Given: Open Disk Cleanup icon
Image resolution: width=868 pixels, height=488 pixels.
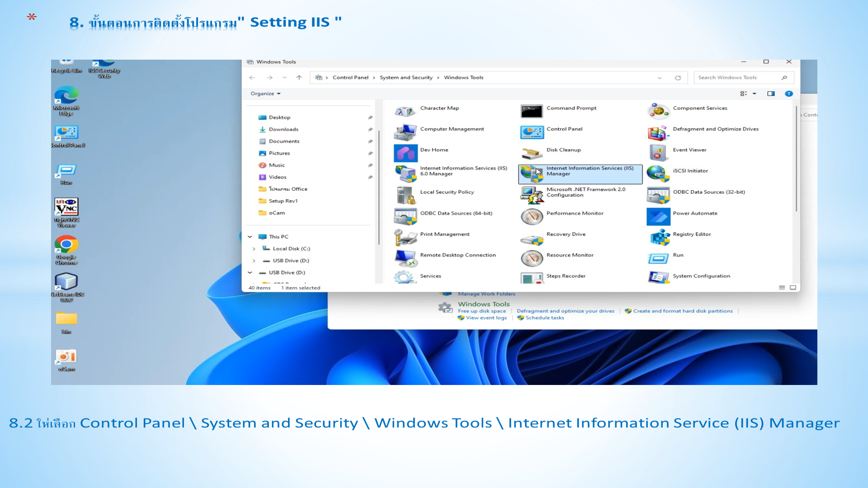Looking at the screenshot, I should click(531, 153).
